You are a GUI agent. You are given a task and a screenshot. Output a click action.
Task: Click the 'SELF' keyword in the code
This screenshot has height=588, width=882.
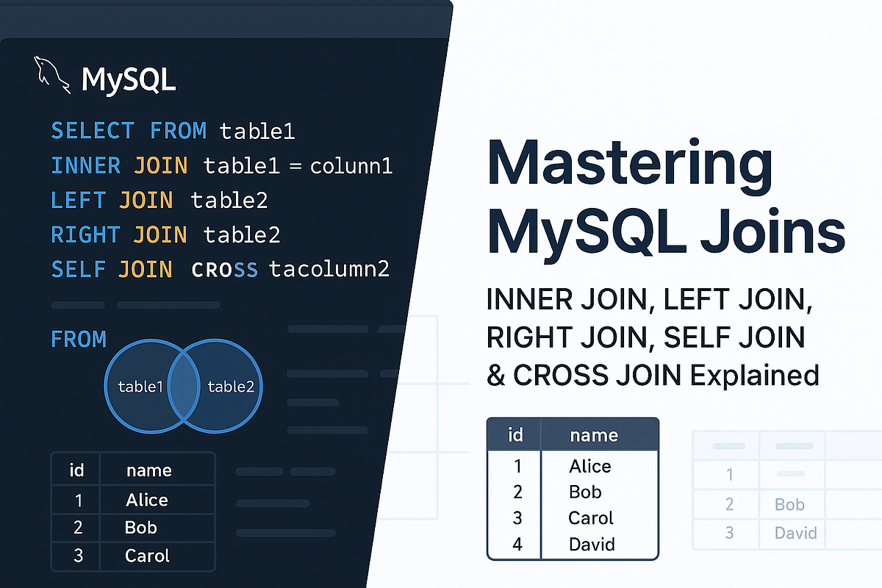78,269
